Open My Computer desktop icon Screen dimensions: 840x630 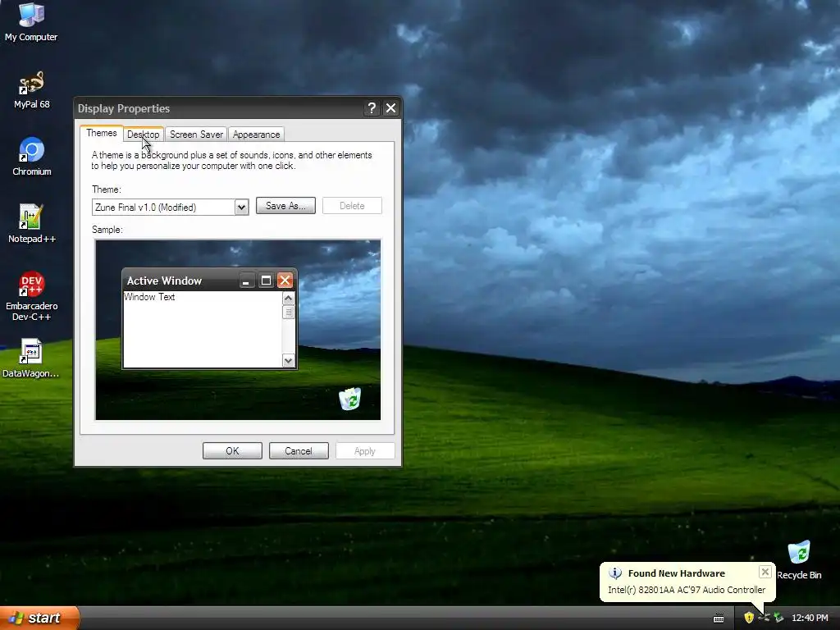(31, 21)
